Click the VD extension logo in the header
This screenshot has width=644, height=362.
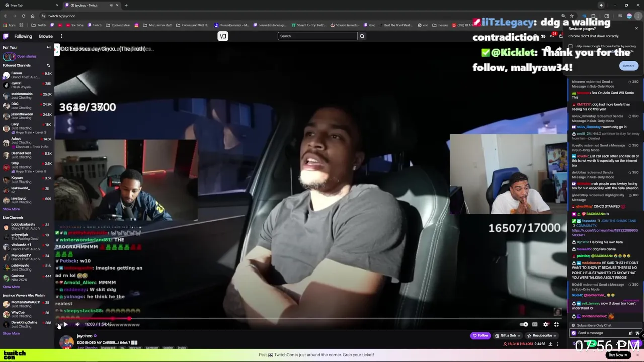[223, 36]
